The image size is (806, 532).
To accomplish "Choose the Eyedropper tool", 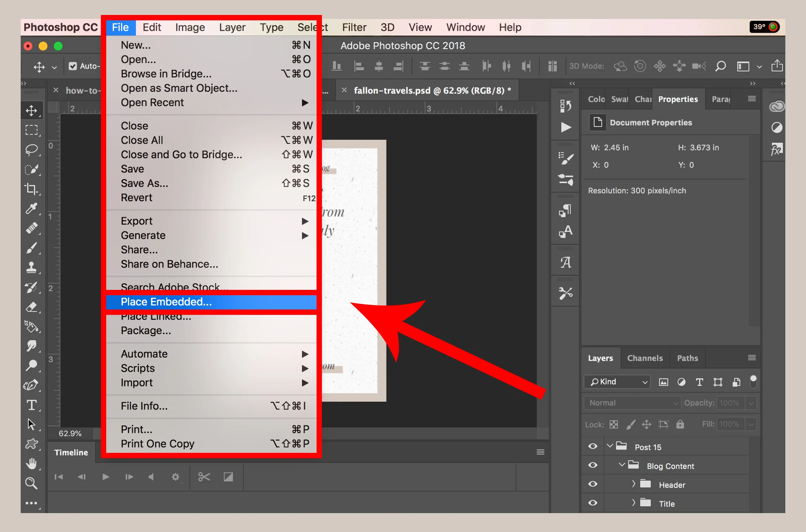I will click(x=32, y=209).
